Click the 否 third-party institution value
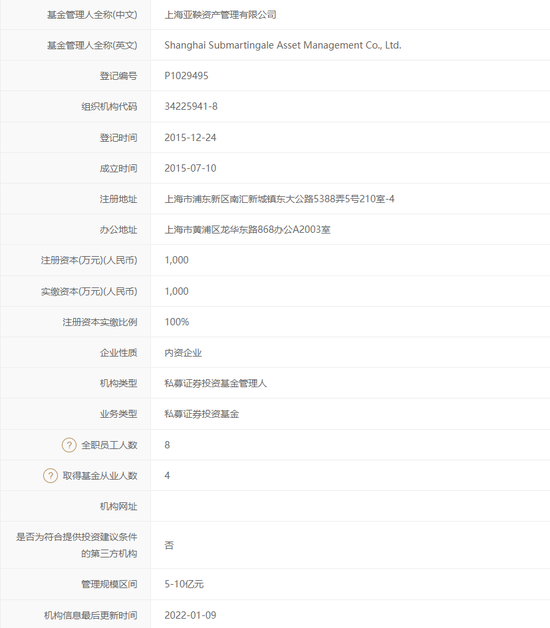550x628 pixels. click(x=169, y=545)
